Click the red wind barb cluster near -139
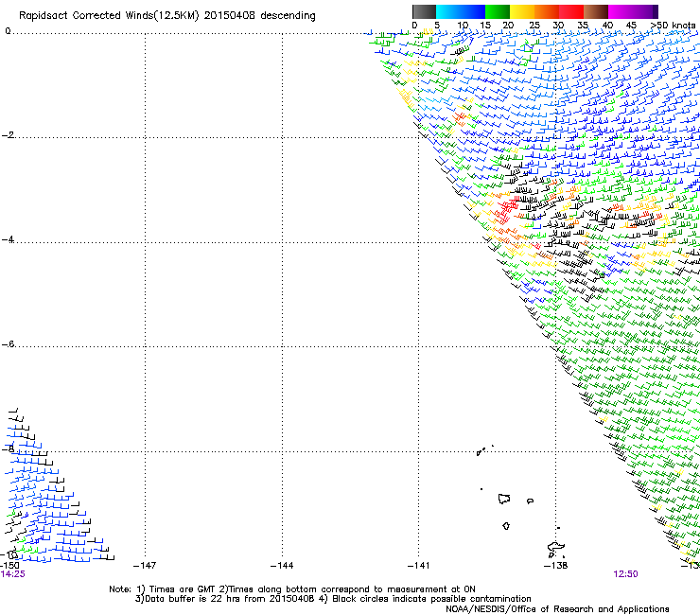This screenshot has width=700, height=615. (507, 210)
